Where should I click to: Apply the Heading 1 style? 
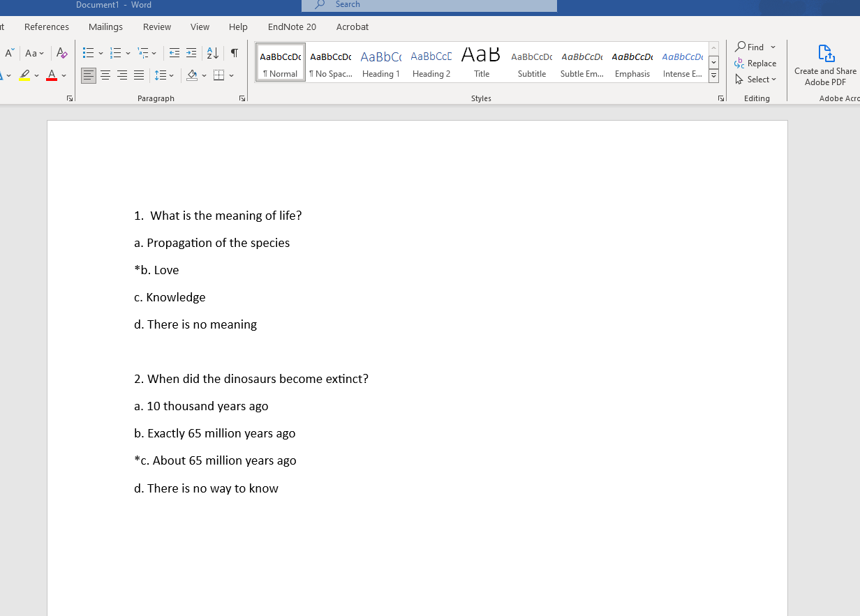(381, 62)
